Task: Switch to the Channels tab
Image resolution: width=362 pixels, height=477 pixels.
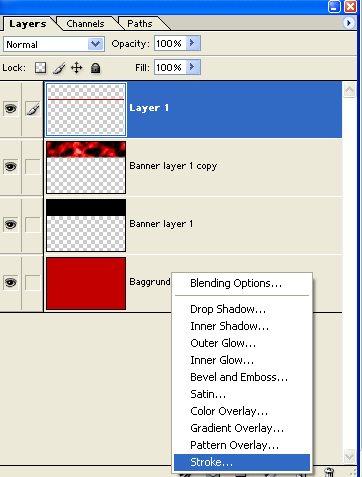Action: coord(85,24)
